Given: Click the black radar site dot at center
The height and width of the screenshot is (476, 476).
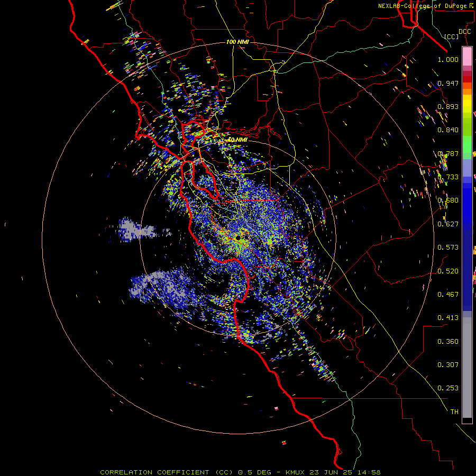Looking at the screenshot, I should pos(237,237).
